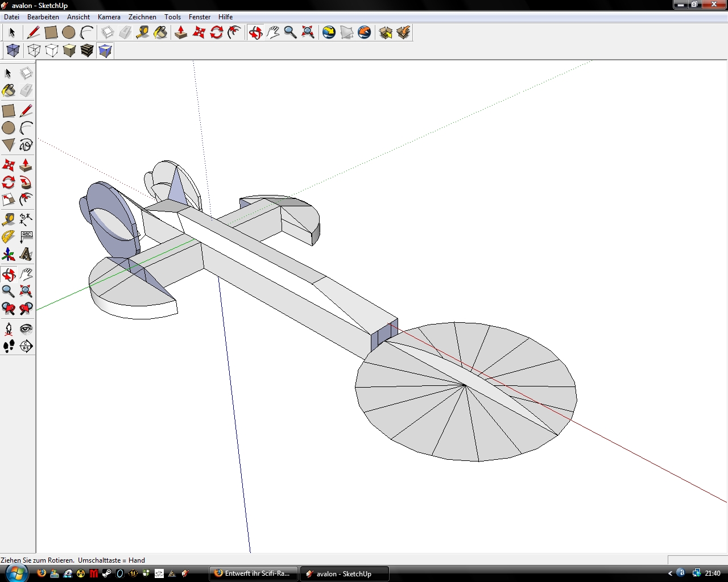The image size is (728, 582).
Task: Click the Get Models box icon
Action: (386, 32)
